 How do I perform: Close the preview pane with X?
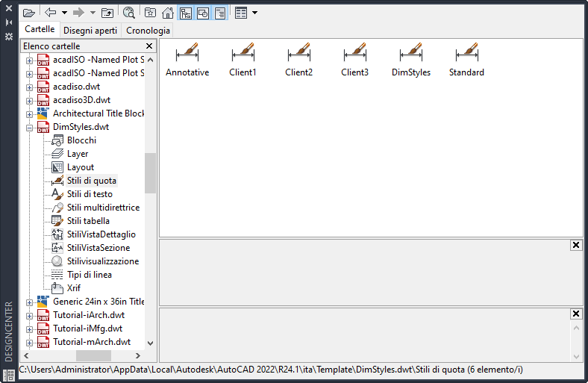click(x=576, y=245)
